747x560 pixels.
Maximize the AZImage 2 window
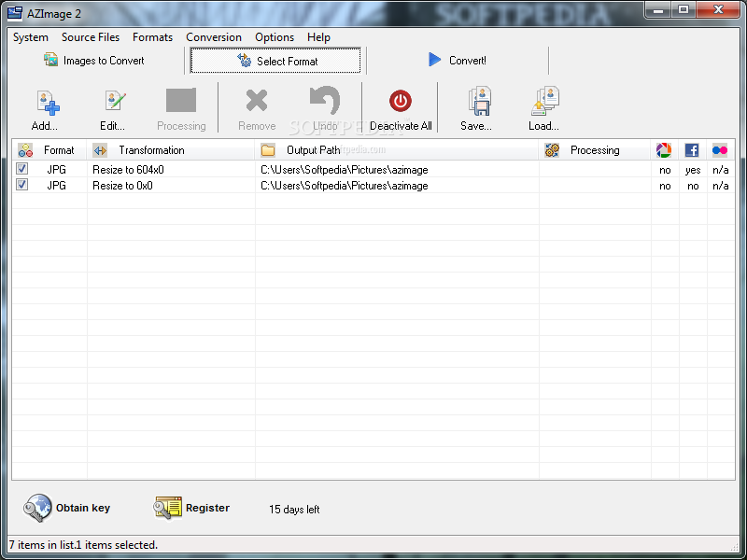(684, 9)
